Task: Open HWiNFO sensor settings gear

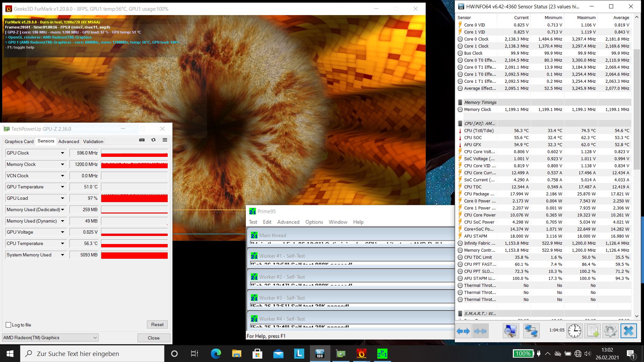Action: (x=610, y=331)
